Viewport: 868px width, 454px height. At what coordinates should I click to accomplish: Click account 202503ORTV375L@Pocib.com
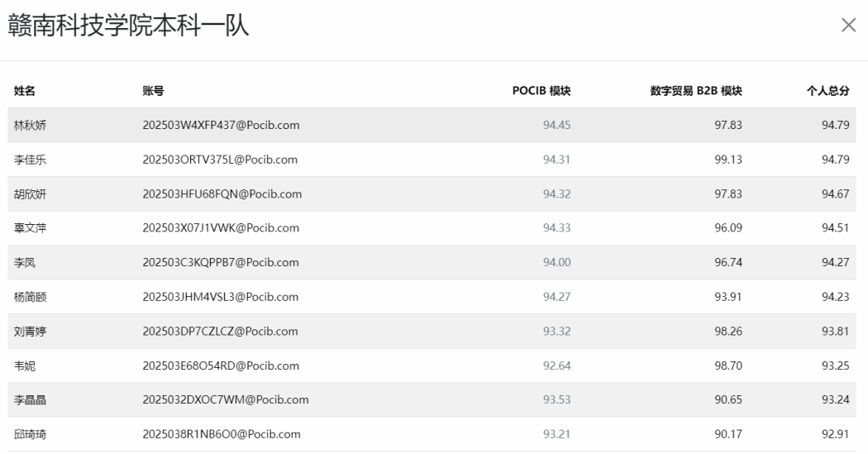(x=220, y=160)
